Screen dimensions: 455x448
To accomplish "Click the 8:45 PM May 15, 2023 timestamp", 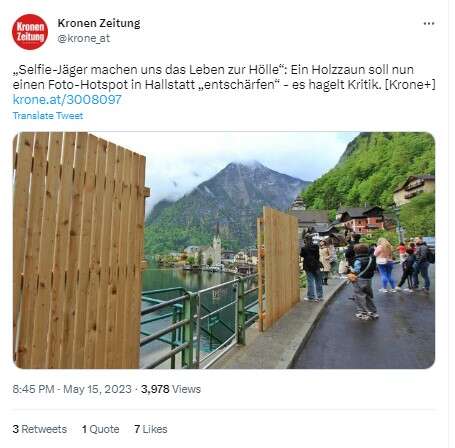I will (72, 389).
